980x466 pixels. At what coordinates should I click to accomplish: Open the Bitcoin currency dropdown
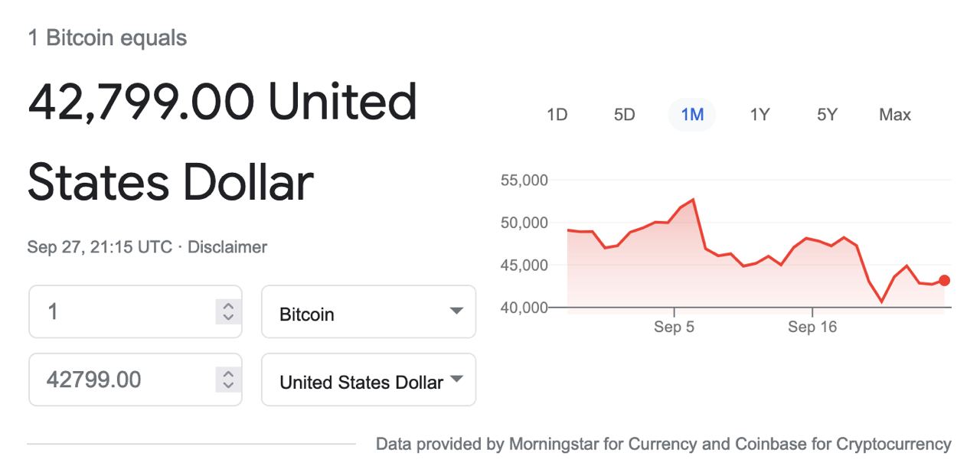[368, 312]
